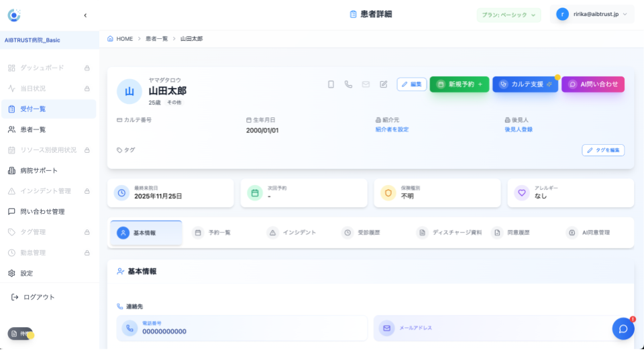
Task: Click the last visit date 2025年11月25日
Action: pos(158,196)
